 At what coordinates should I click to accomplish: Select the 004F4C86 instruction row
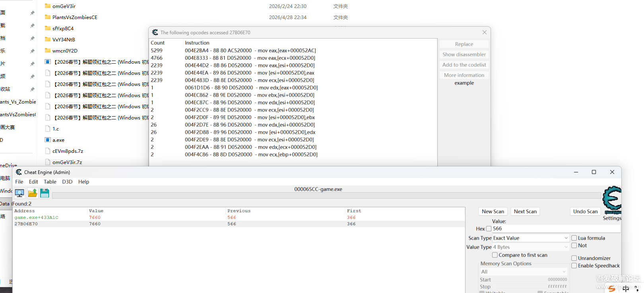point(293,154)
